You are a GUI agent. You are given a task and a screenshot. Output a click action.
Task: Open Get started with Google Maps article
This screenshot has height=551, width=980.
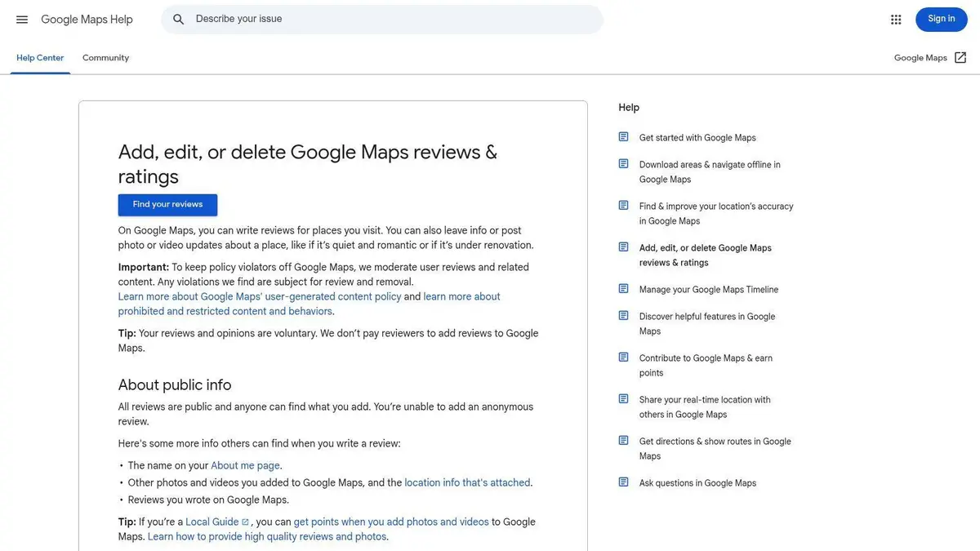(697, 138)
